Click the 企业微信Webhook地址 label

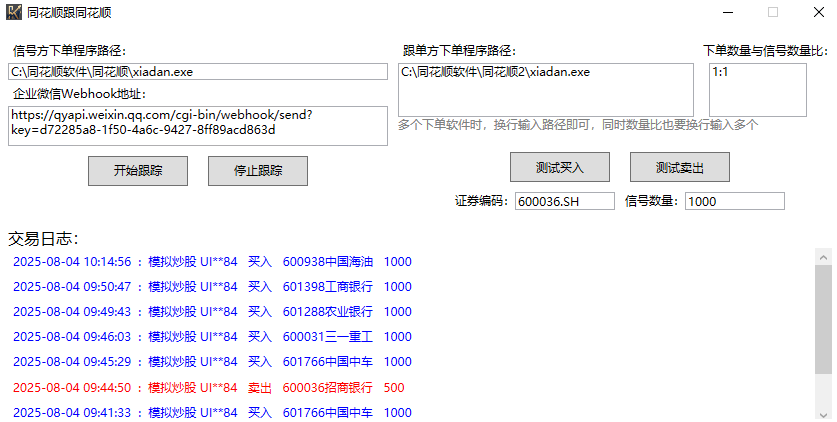(x=80, y=94)
